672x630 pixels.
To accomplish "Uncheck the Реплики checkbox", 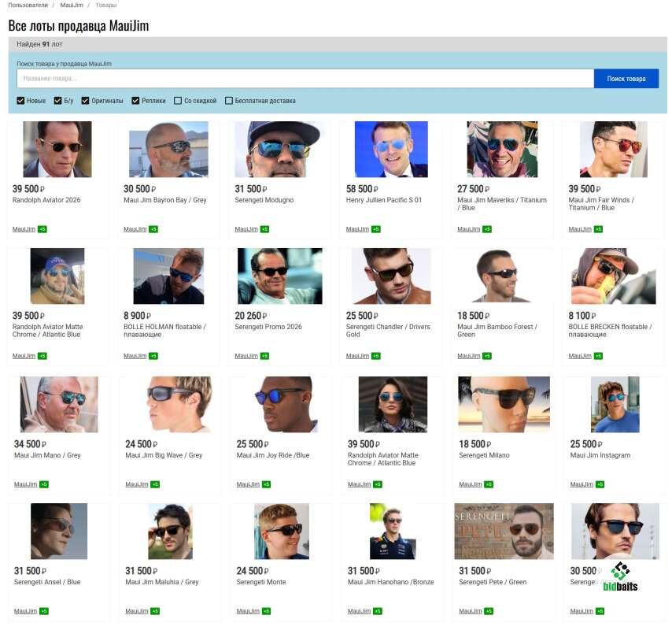I will click(135, 101).
